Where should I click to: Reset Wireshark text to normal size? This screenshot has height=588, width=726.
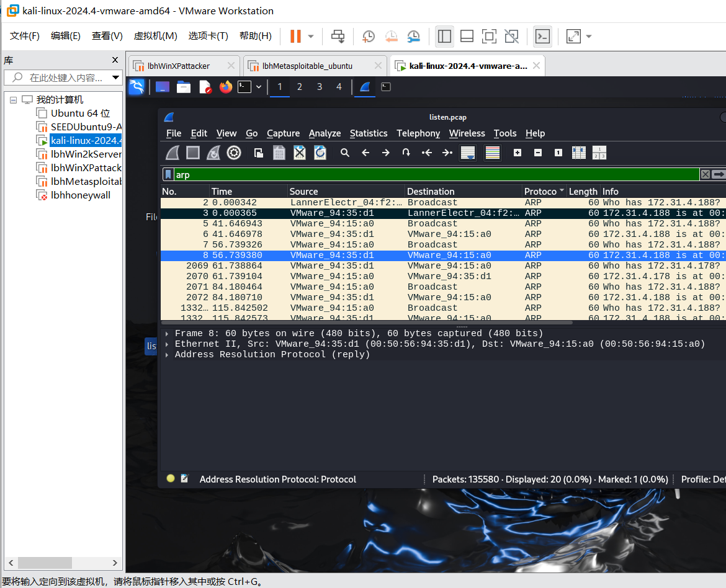[x=558, y=153]
